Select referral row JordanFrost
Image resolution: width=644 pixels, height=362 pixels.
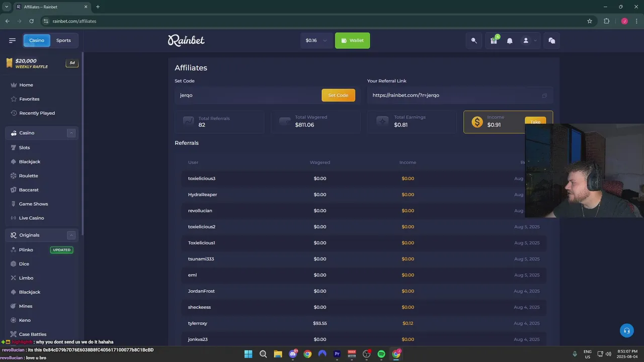364,291
